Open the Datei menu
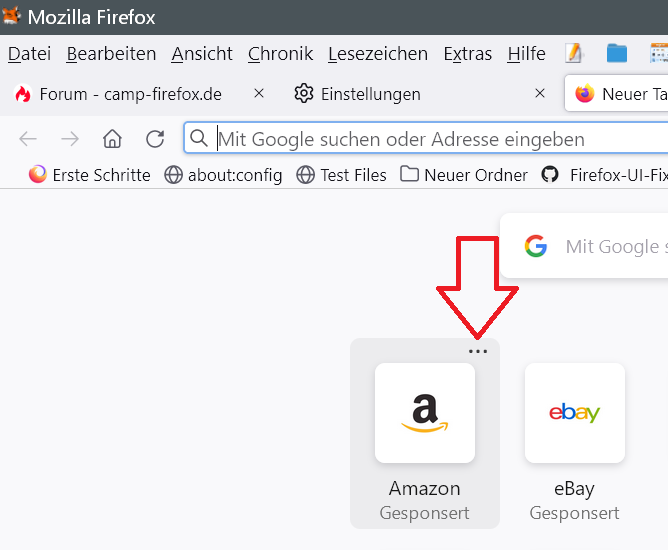Screen dimensions: 668x550 pyautogui.click(x=29, y=54)
